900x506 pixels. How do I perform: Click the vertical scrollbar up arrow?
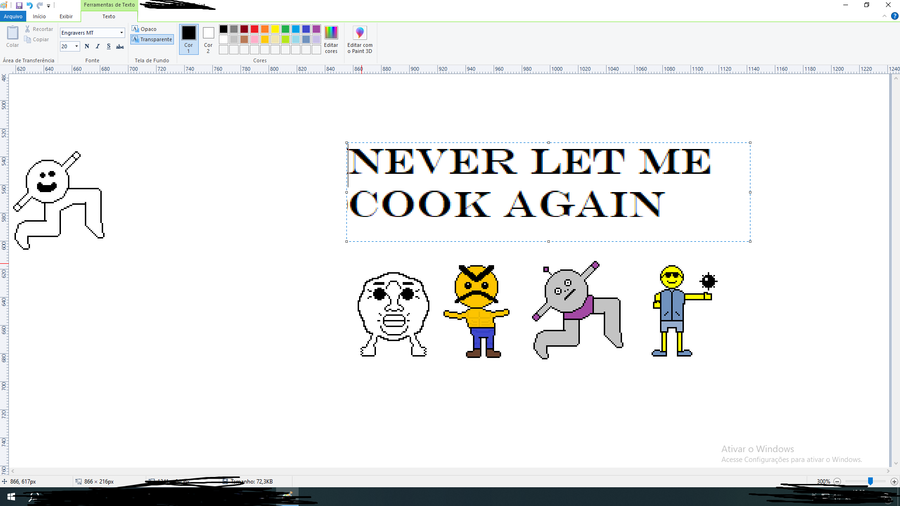[894, 77]
